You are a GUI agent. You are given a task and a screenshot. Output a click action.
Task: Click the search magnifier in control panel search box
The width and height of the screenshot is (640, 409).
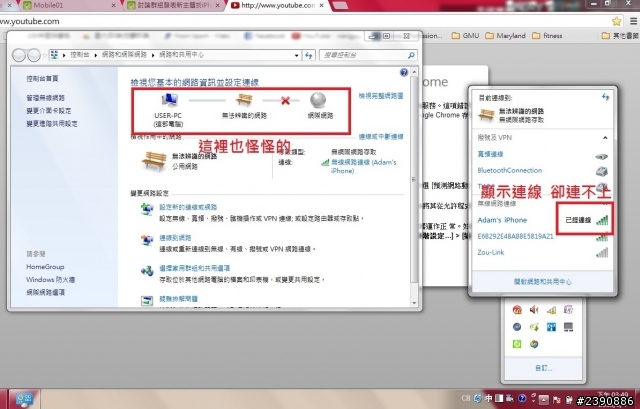click(411, 55)
